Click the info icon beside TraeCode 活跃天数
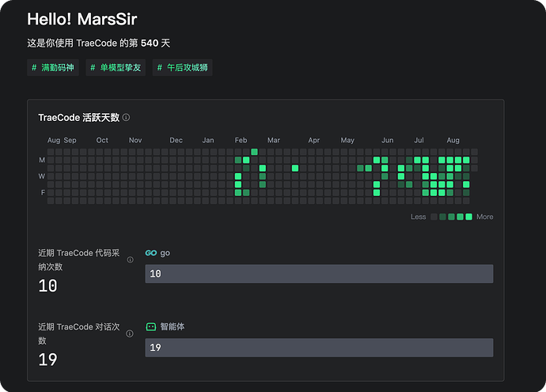 click(126, 118)
